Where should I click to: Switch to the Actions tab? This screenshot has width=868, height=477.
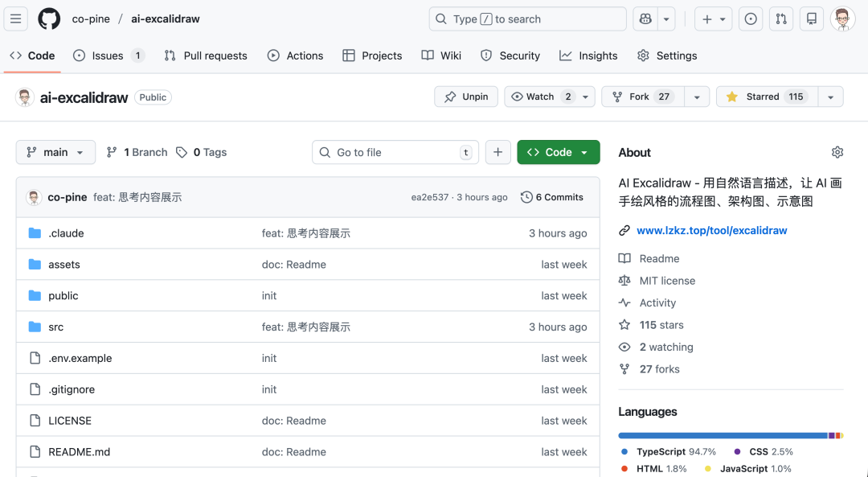pyautogui.click(x=295, y=56)
